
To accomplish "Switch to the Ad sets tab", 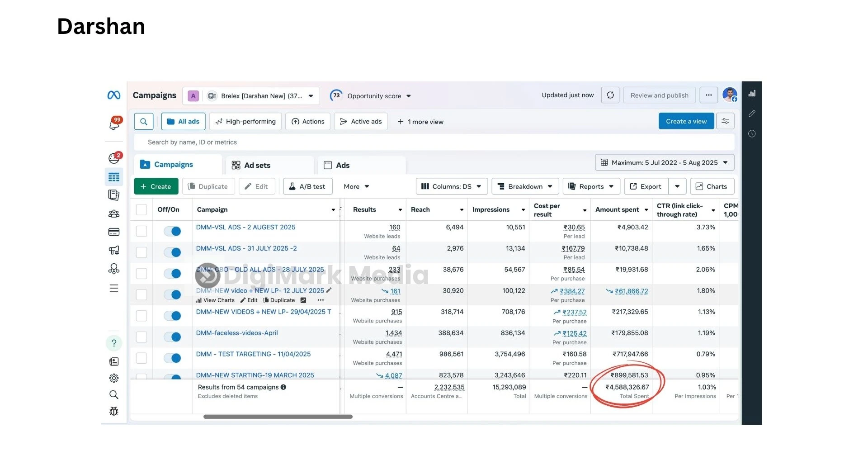I will coord(257,166).
